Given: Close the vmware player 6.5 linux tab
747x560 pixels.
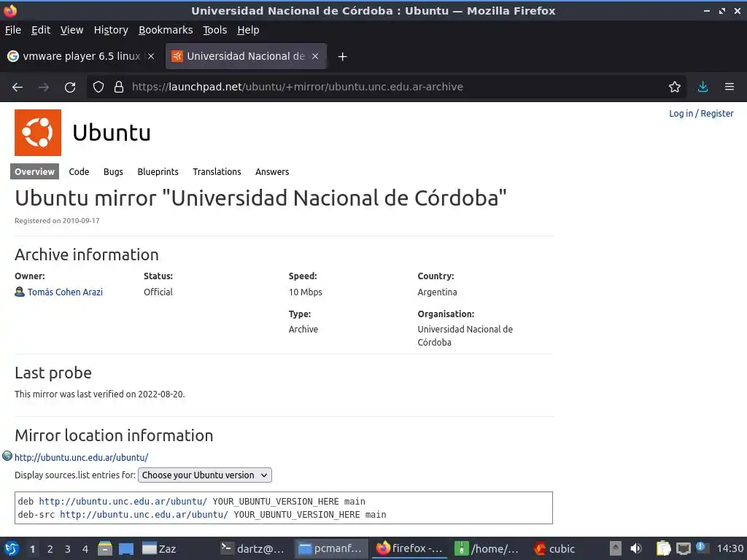Looking at the screenshot, I should tap(151, 56).
